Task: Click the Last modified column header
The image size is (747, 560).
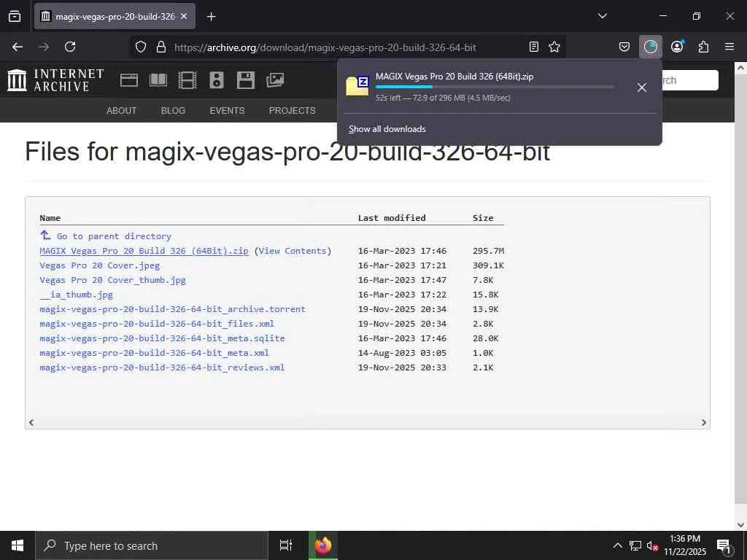Action: coord(392,218)
